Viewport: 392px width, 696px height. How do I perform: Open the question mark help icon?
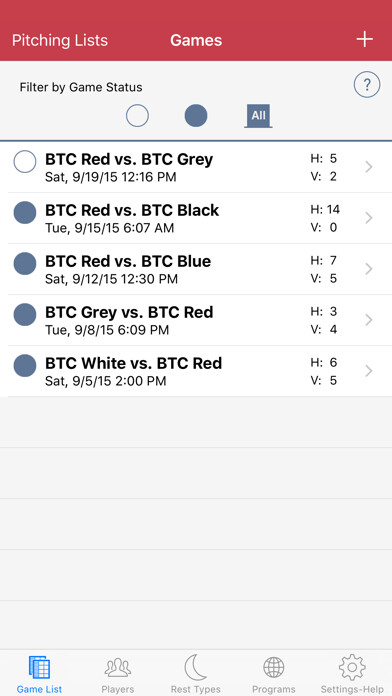point(367,84)
